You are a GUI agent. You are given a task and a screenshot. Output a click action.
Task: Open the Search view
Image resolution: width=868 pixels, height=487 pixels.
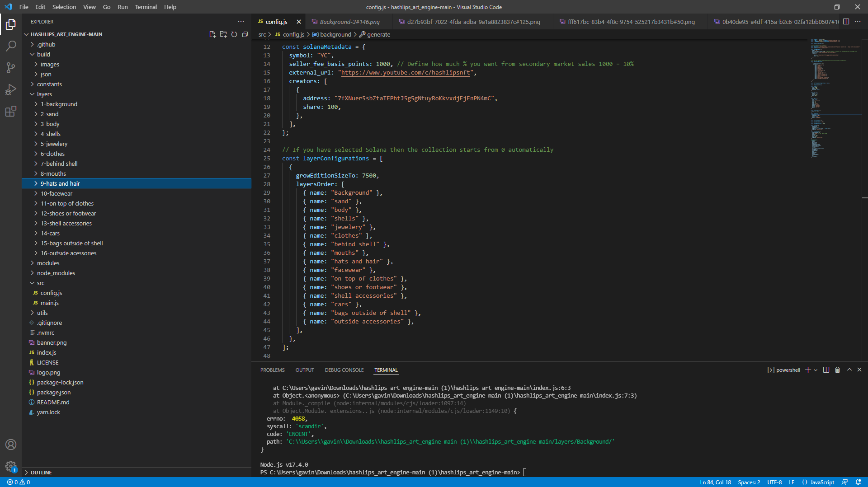point(11,46)
